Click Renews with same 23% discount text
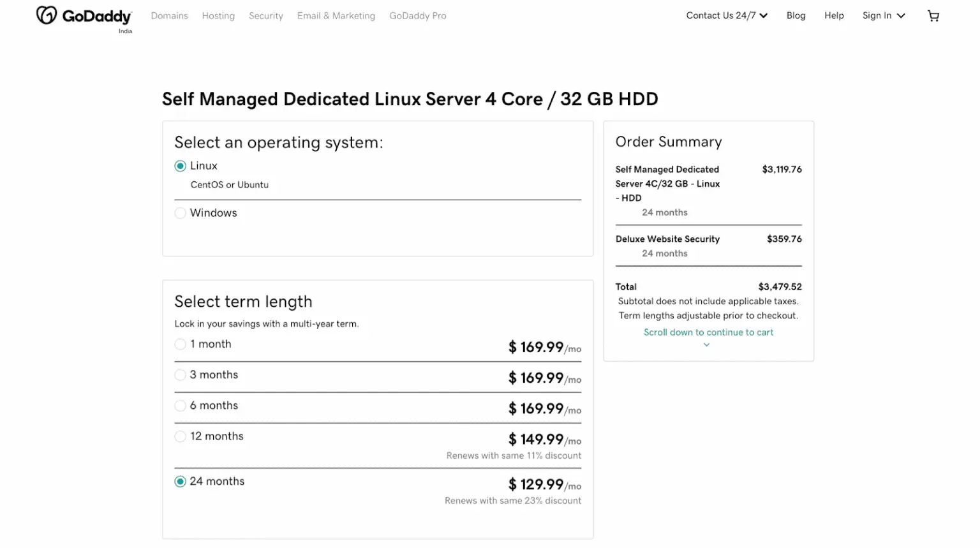Screen dimensions: 980x548 click(513, 501)
